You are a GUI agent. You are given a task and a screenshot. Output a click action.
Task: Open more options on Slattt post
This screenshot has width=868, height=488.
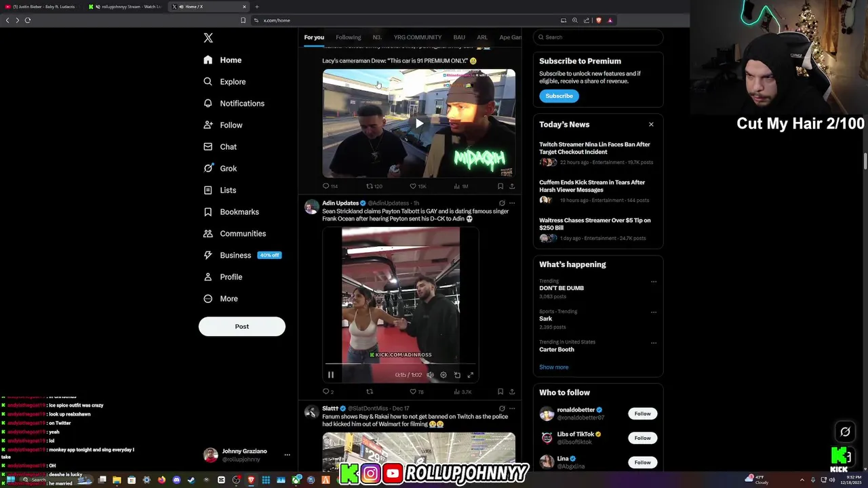point(512,409)
